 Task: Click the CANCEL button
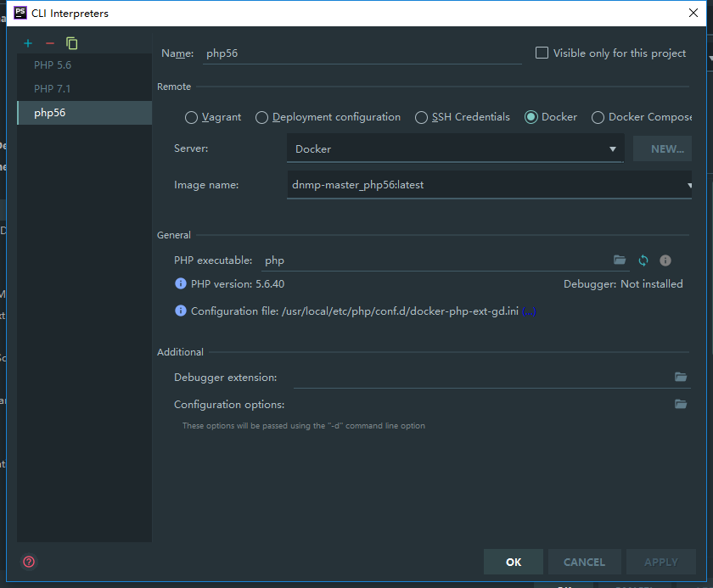(x=584, y=562)
